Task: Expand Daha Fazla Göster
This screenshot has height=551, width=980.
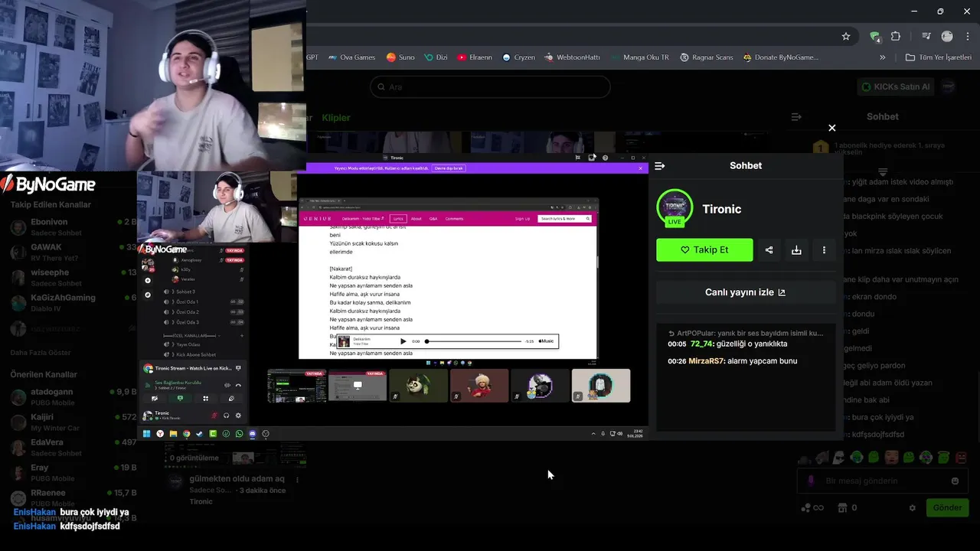Action: tap(41, 353)
